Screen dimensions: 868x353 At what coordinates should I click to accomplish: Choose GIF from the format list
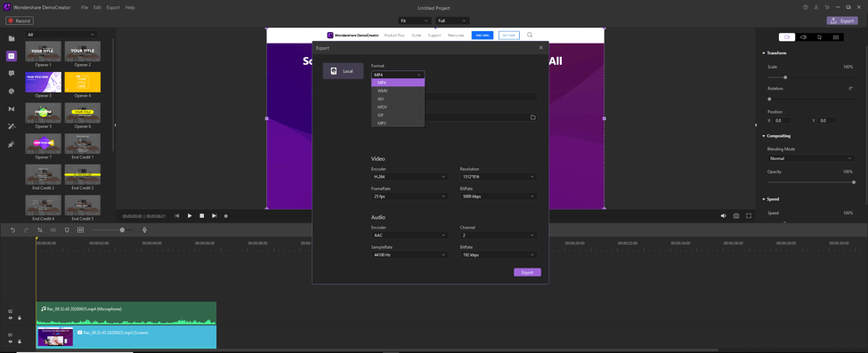(x=398, y=115)
